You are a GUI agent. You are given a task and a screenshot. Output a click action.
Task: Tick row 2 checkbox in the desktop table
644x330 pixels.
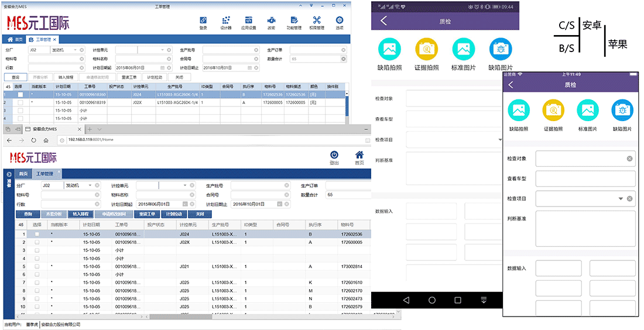click(x=20, y=102)
